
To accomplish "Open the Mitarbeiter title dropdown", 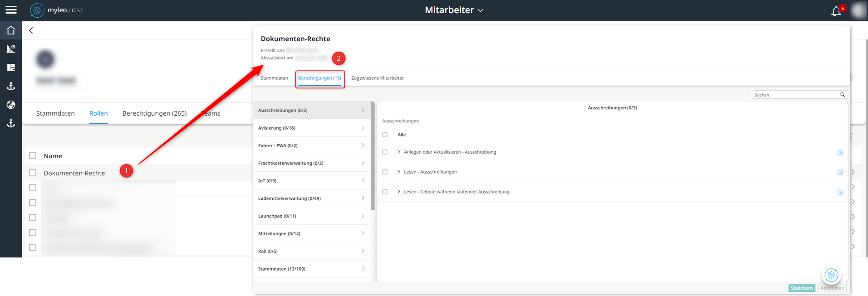I will 454,10.
